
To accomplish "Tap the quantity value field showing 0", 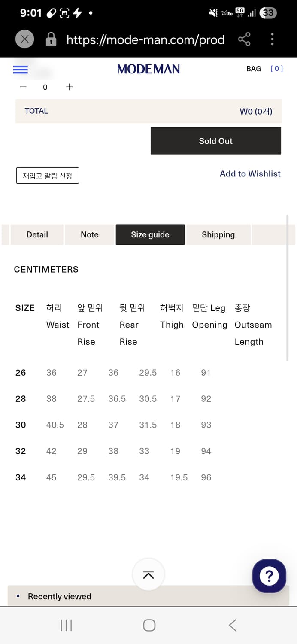I will [x=45, y=87].
